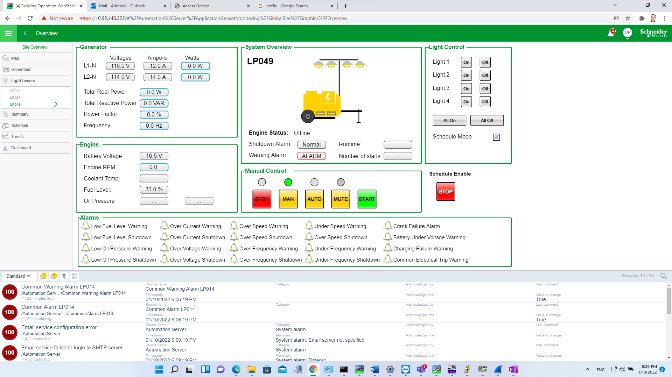Click the Low Oil Pressure Shutdown bell
This screenshot has height=377, width=672.
tap(86, 259)
